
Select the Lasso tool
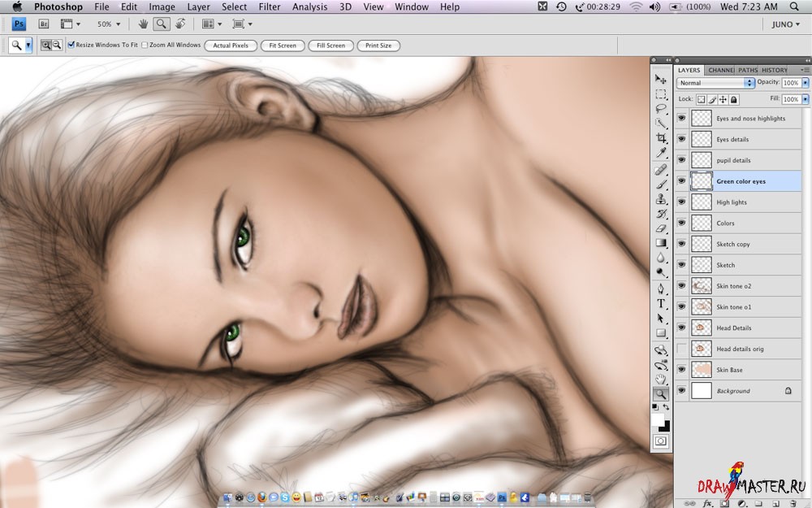[661, 108]
